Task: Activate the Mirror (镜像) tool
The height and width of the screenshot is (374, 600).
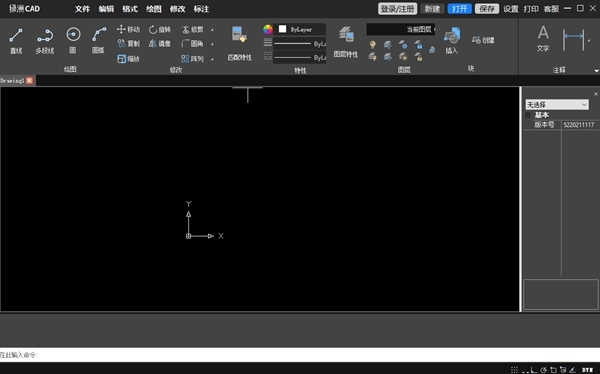Action: click(x=160, y=44)
